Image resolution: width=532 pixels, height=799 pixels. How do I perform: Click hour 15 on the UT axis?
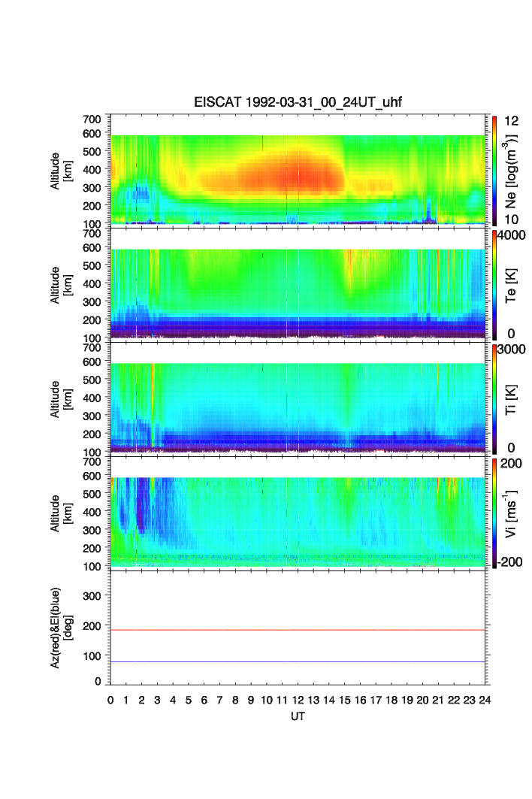(344, 700)
